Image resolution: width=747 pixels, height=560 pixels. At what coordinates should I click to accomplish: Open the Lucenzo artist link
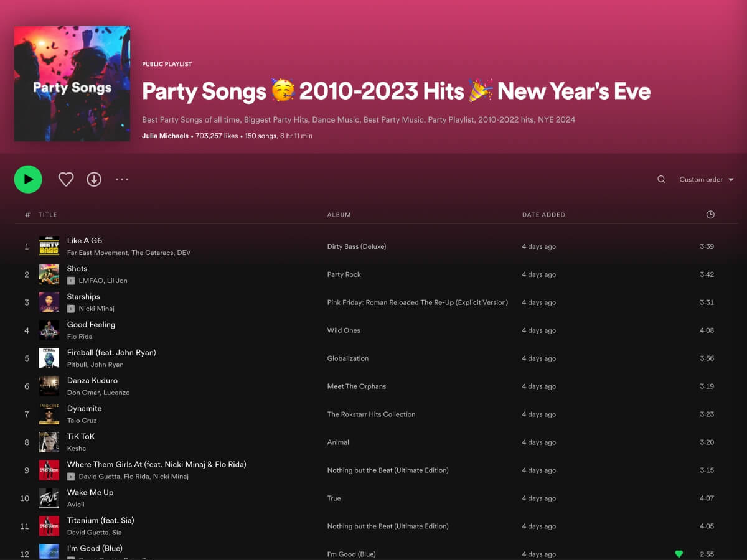(116, 393)
